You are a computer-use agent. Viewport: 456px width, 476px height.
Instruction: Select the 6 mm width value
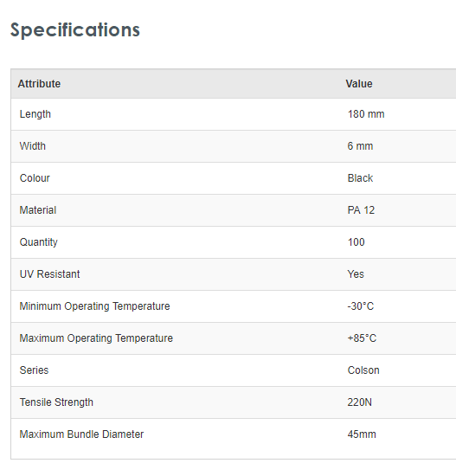[360, 146]
